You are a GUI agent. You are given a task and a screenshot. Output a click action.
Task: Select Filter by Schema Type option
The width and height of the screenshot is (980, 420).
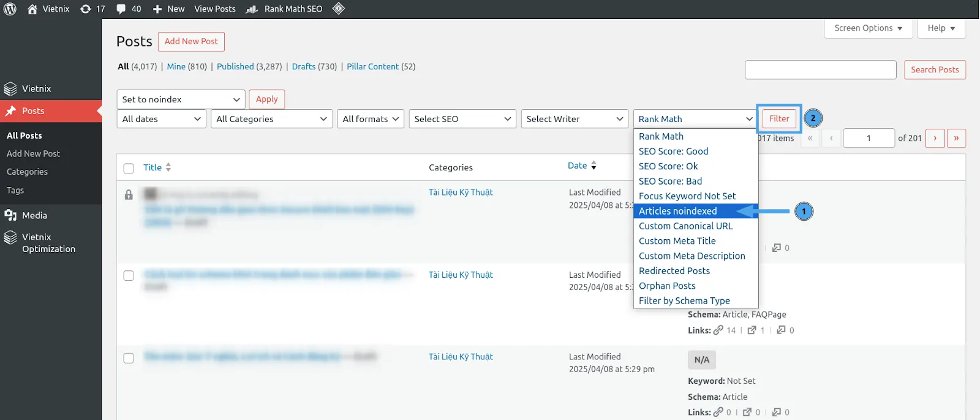[x=696, y=301]
